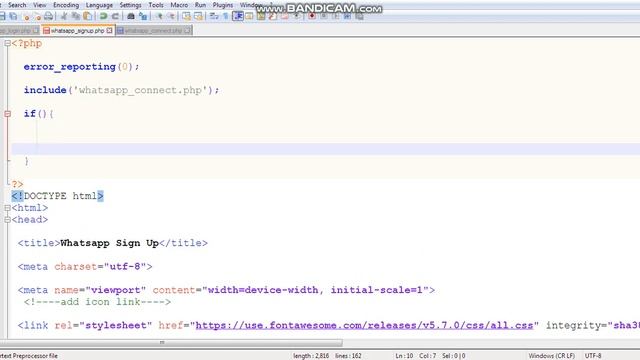The width and height of the screenshot is (640, 360).
Task: Open the Tools menu
Action: tap(156, 5)
